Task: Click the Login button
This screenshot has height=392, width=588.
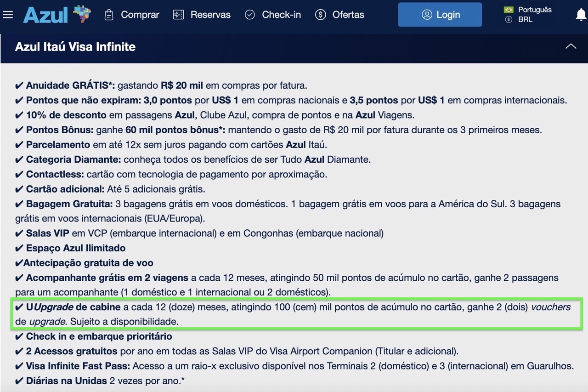Action: [440, 14]
